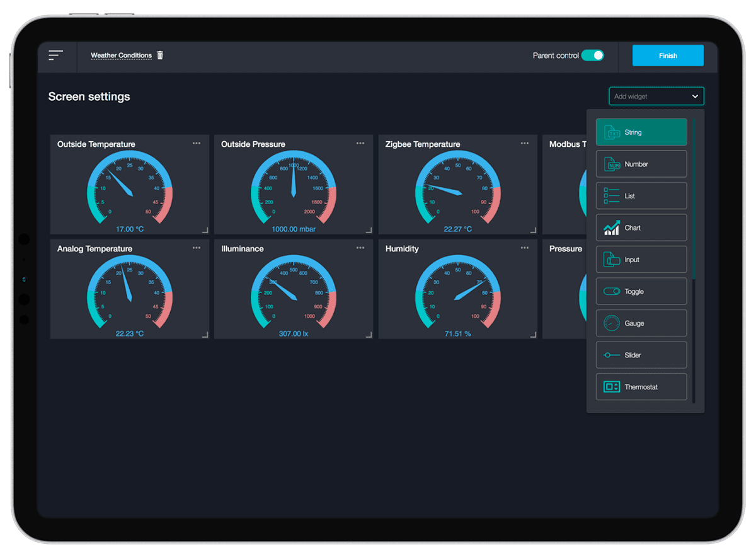Screen dimensions: 756x559
Task: Select the Humidity gauge dial
Action: [458, 292]
